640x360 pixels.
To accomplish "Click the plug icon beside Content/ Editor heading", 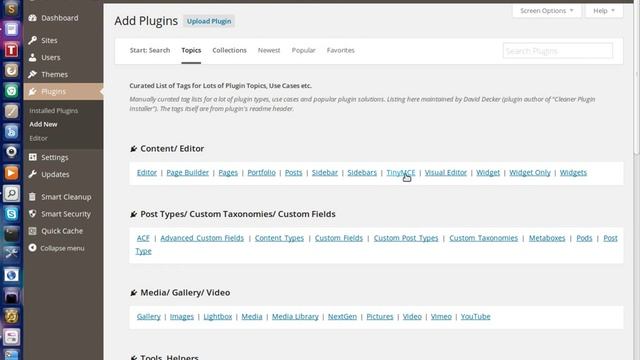I will pos(133,149).
